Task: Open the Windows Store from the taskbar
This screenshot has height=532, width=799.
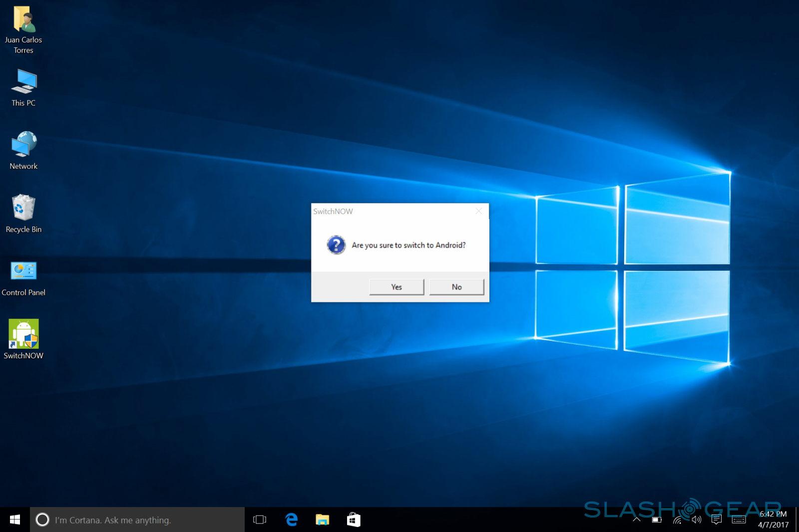Action: tap(354, 520)
